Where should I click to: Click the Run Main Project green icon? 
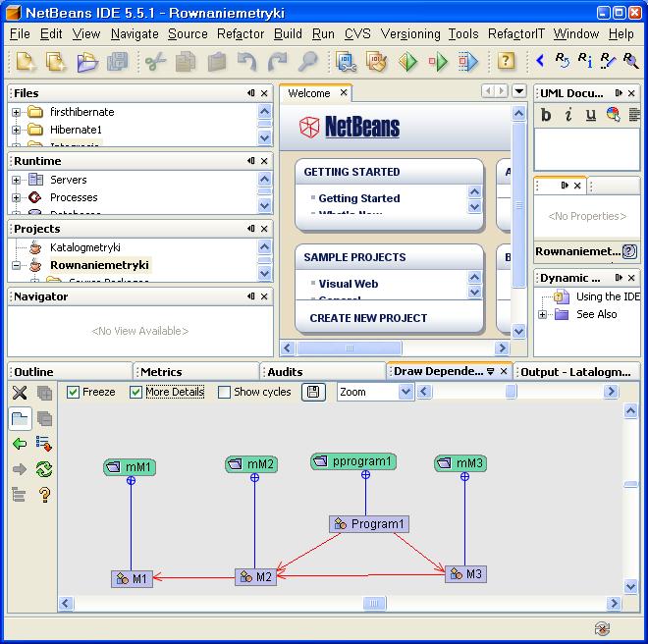407,62
